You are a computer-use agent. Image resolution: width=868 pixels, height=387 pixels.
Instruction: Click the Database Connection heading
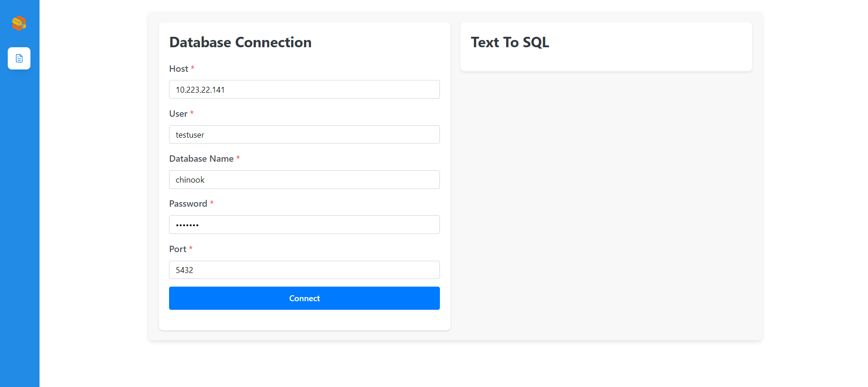point(240,42)
